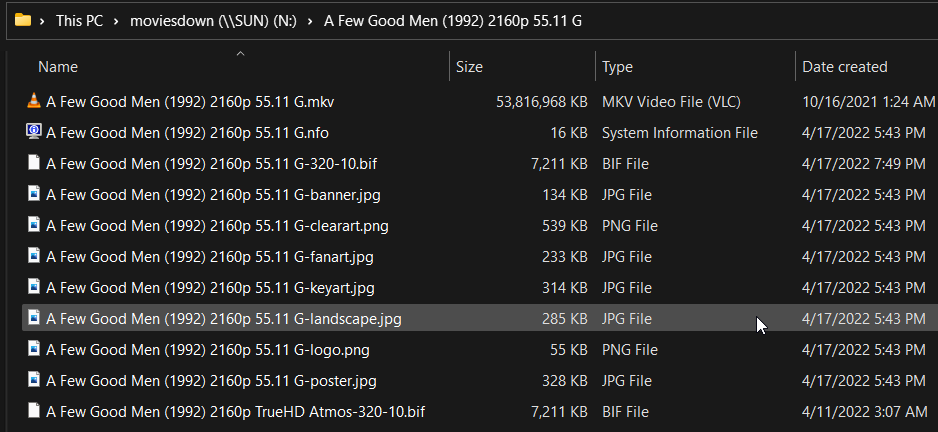
Task: Select the file ending in G-landscape.jpg
Action: 224,319
